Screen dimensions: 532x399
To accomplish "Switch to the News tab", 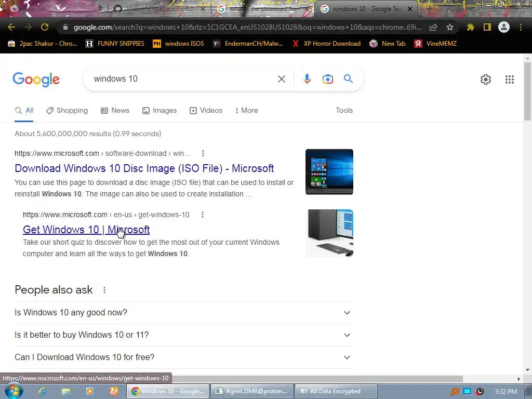I will [115, 110].
